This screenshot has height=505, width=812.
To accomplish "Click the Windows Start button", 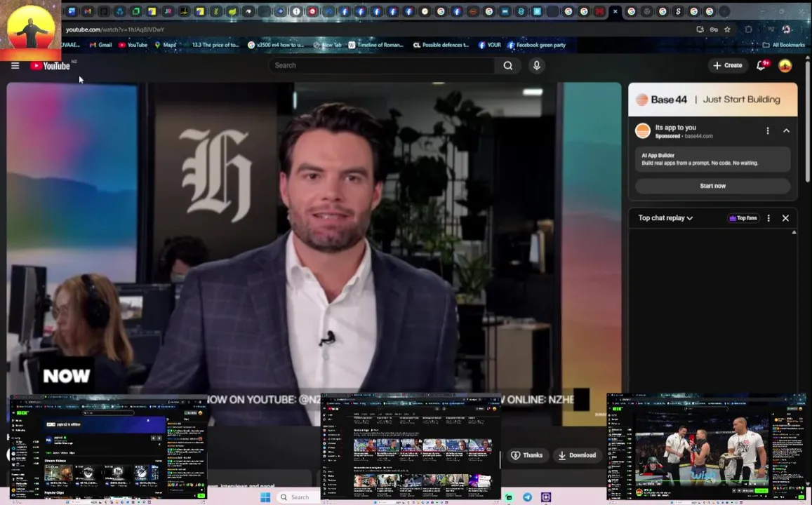I will 265,497.
